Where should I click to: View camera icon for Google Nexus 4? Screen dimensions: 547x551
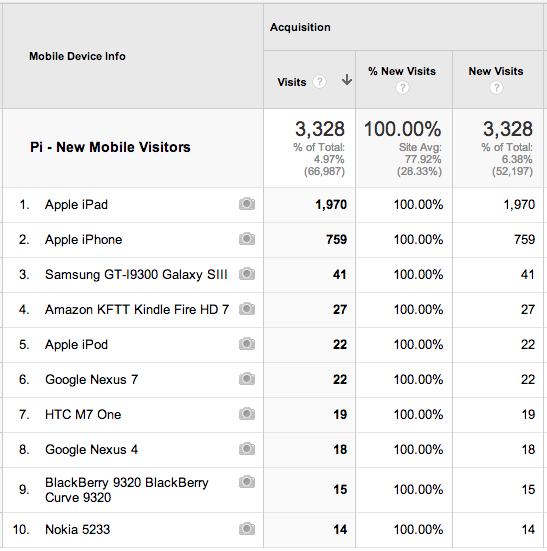(x=247, y=449)
